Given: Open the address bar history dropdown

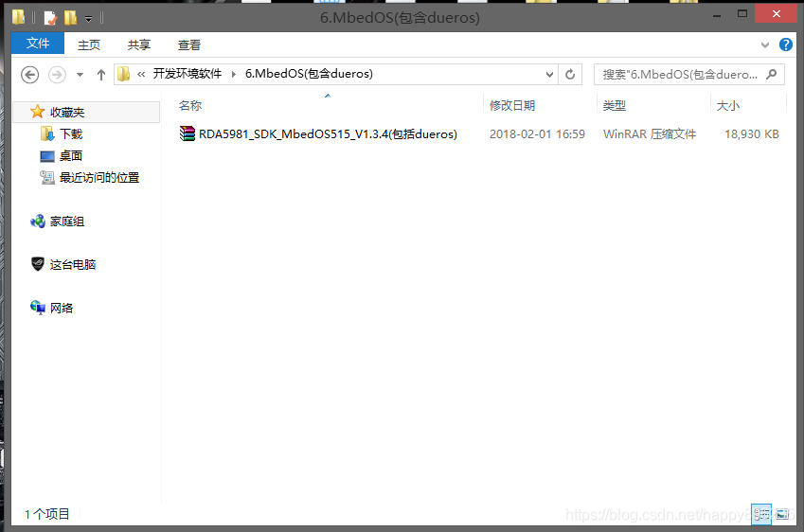Looking at the screenshot, I should pos(549,75).
